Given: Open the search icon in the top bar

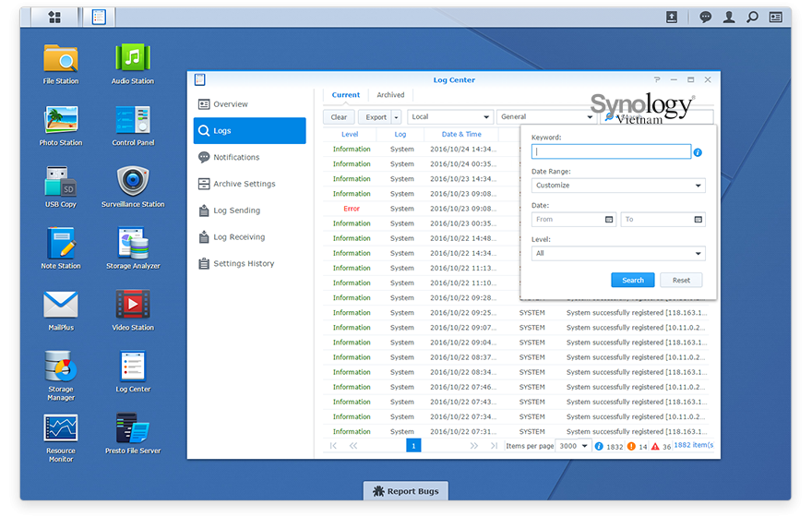Looking at the screenshot, I should 752,17.
